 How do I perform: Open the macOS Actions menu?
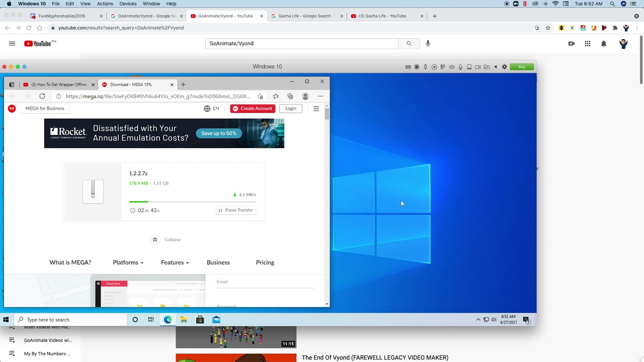tap(105, 4)
